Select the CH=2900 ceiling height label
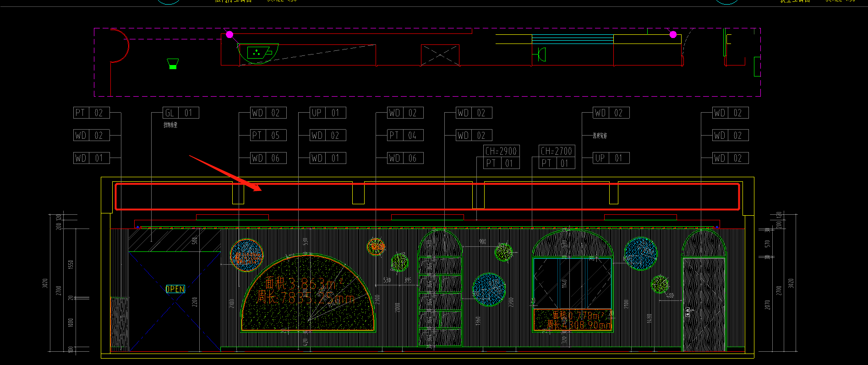Screen dimensions: 868x365 click(502, 151)
